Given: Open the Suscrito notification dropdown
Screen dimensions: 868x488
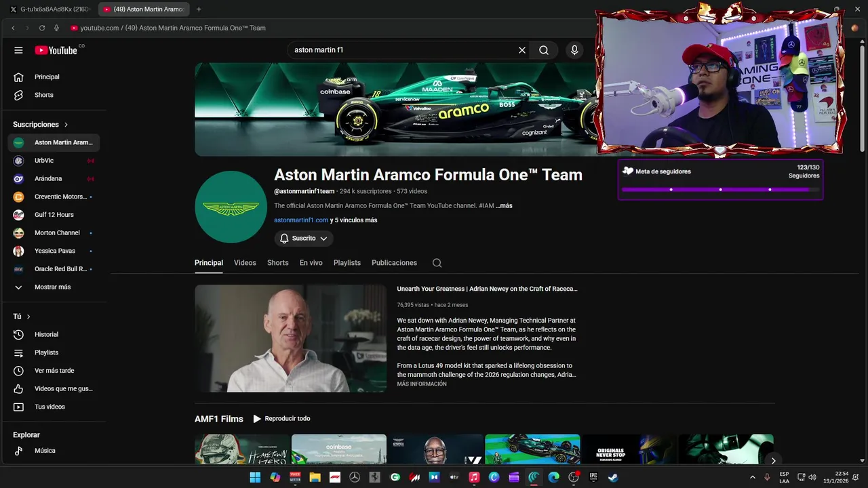Looking at the screenshot, I should [304, 239].
